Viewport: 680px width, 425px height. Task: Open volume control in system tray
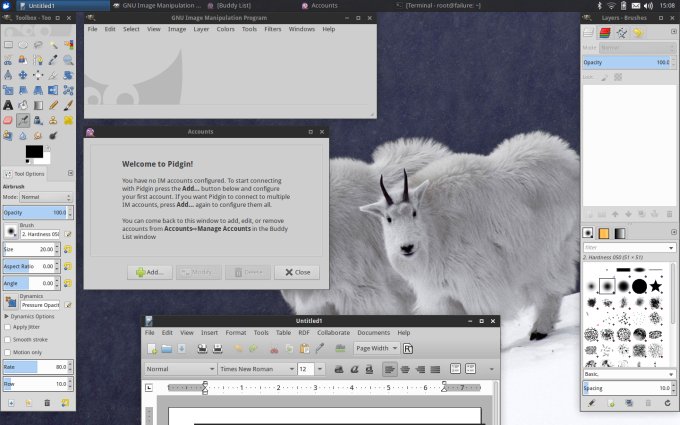648,6
